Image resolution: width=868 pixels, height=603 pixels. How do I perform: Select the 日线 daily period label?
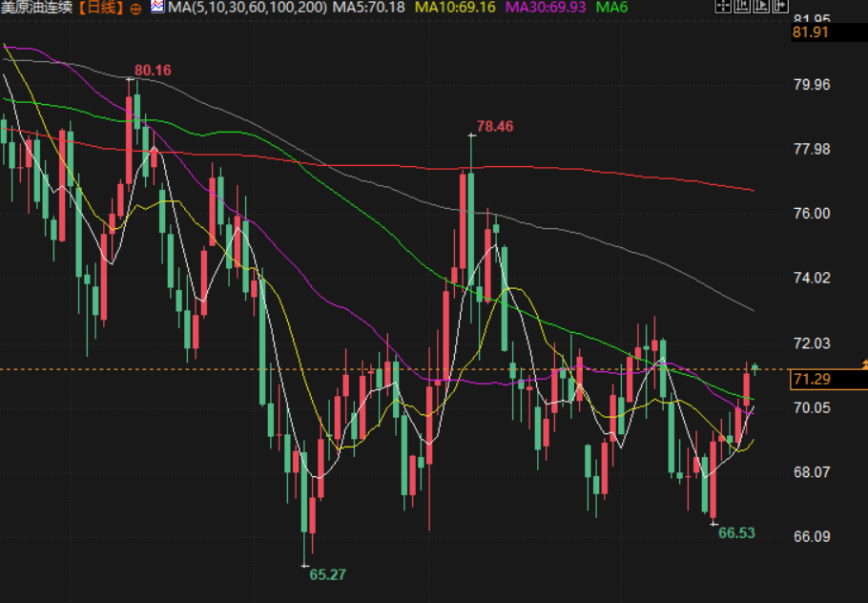click(x=100, y=8)
